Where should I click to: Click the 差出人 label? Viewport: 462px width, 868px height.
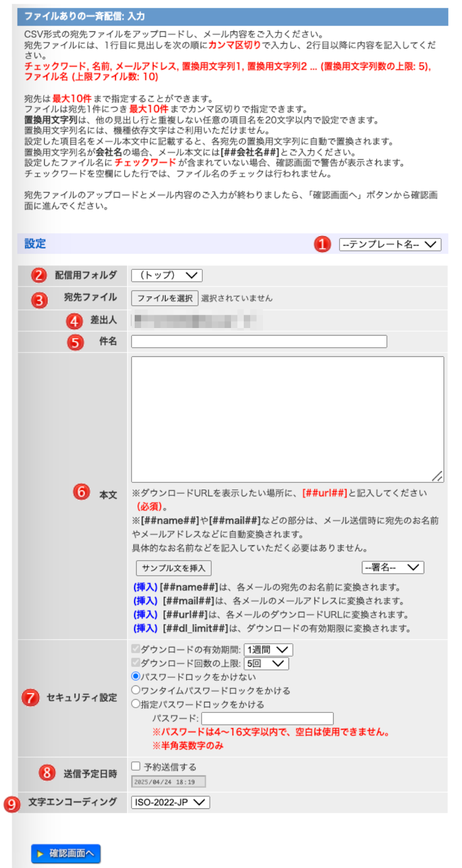pos(104,320)
